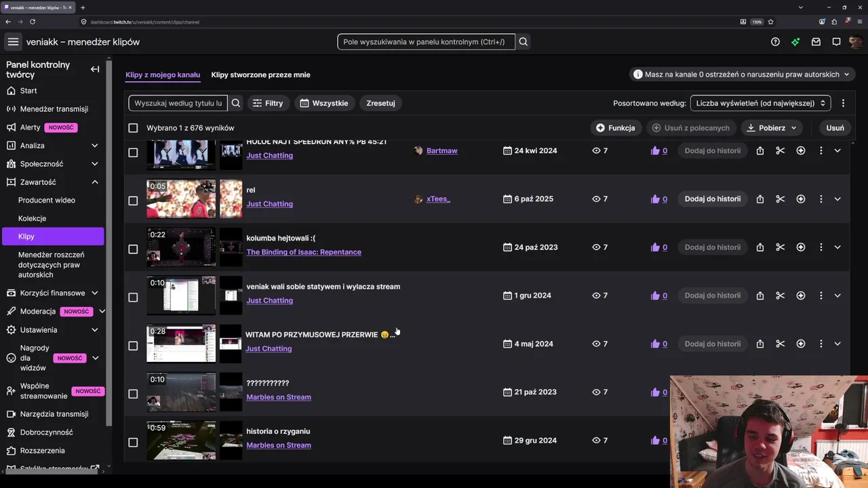Expand the Korzyści finansowe sidebar section
The height and width of the screenshot is (488, 868).
[x=95, y=293]
